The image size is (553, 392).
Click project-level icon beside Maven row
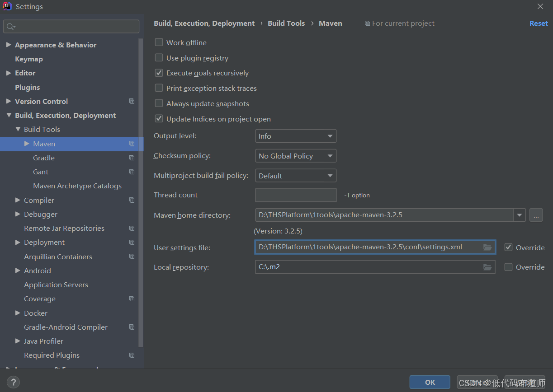pos(132,144)
